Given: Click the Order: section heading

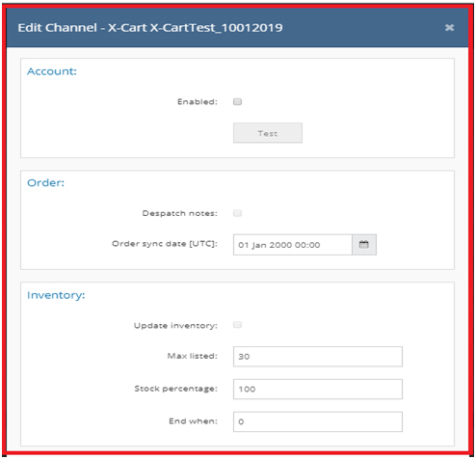Looking at the screenshot, I should coord(45,183).
